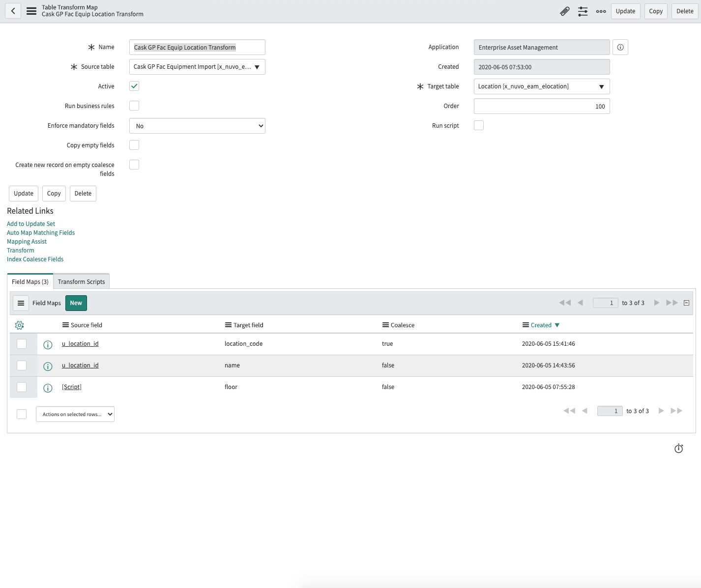
Task: Collapse the Field Maps list section
Action: pos(687,303)
